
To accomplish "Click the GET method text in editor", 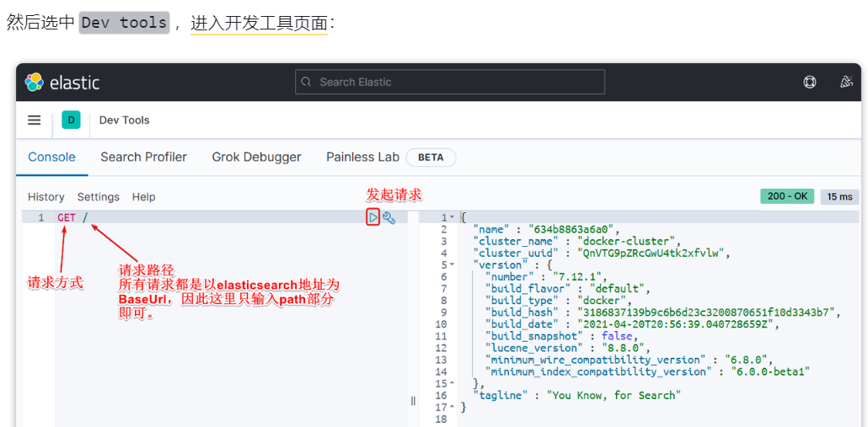I will point(67,217).
